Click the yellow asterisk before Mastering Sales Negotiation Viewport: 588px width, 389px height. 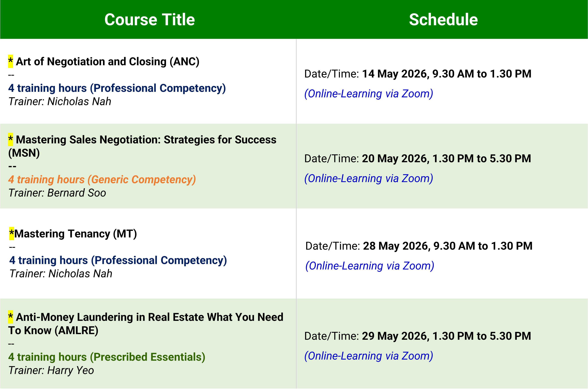tap(10, 139)
